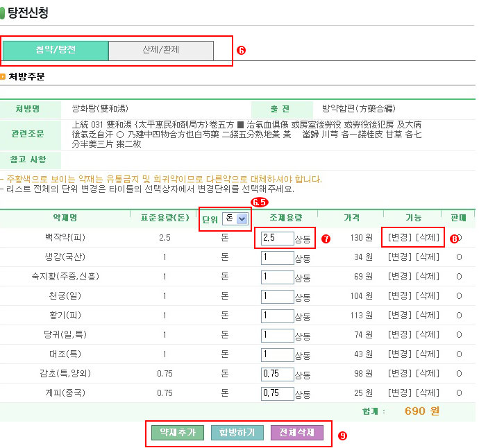Click the 감초(특,양외) dosage input field
Viewport: 479px width, 448px height.
[277, 374]
